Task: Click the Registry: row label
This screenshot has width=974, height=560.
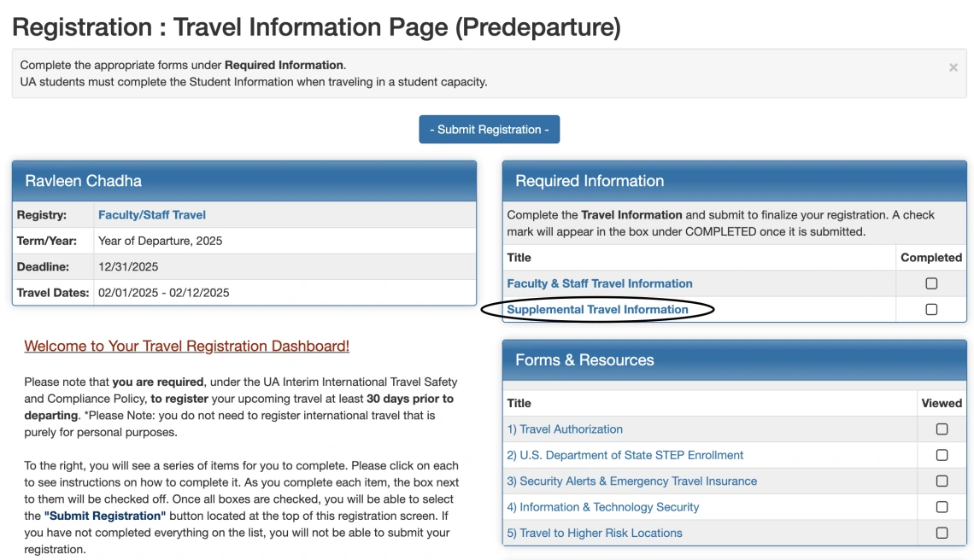Action: [x=42, y=215]
